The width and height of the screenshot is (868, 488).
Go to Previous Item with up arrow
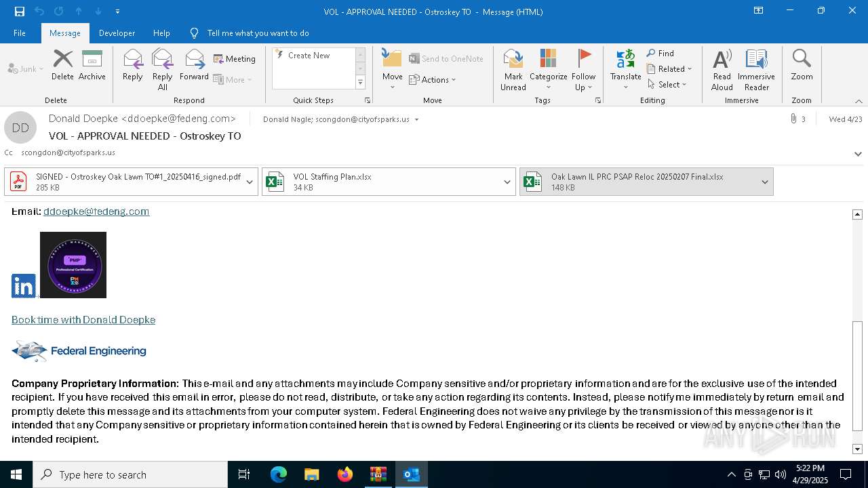coord(79,12)
